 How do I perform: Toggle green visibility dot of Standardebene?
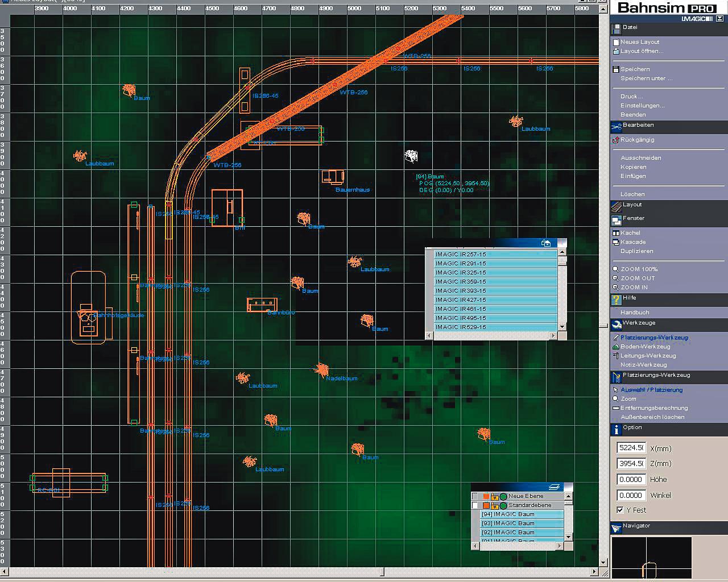503,505
